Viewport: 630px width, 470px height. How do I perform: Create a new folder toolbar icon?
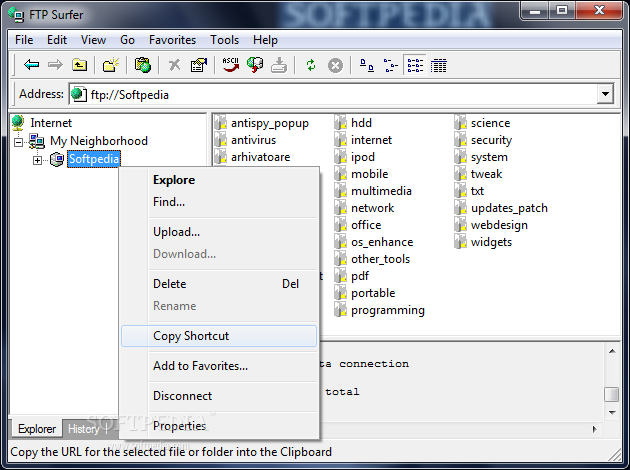click(110, 65)
